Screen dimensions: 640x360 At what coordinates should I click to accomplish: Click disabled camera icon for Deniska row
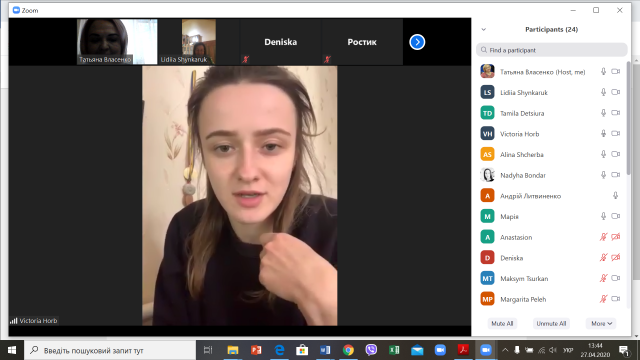point(616,258)
